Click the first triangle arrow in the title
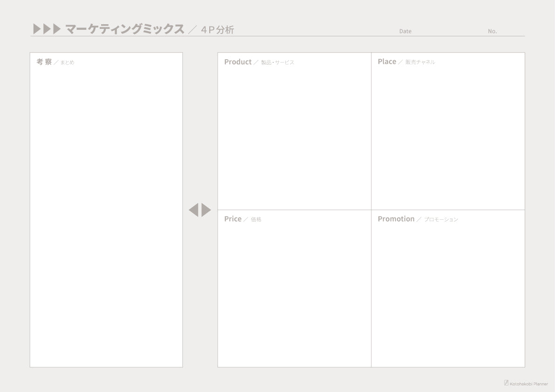This screenshot has width=555, height=392. [x=37, y=29]
